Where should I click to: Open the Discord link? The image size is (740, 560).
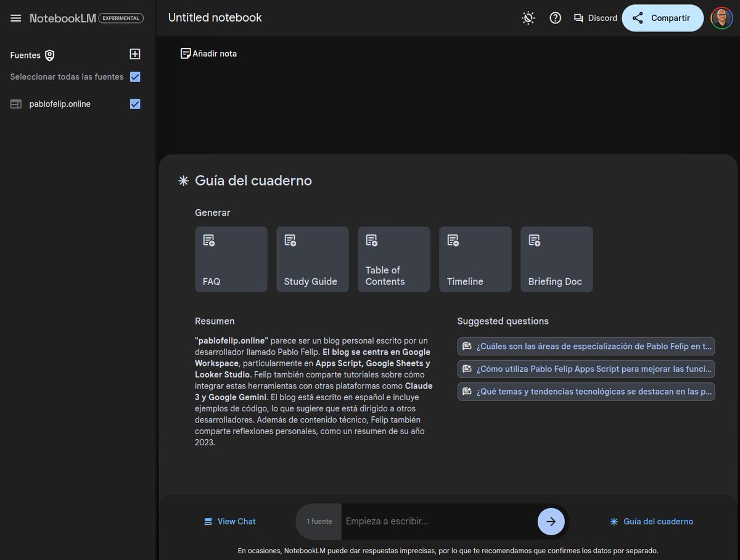click(595, 18)
